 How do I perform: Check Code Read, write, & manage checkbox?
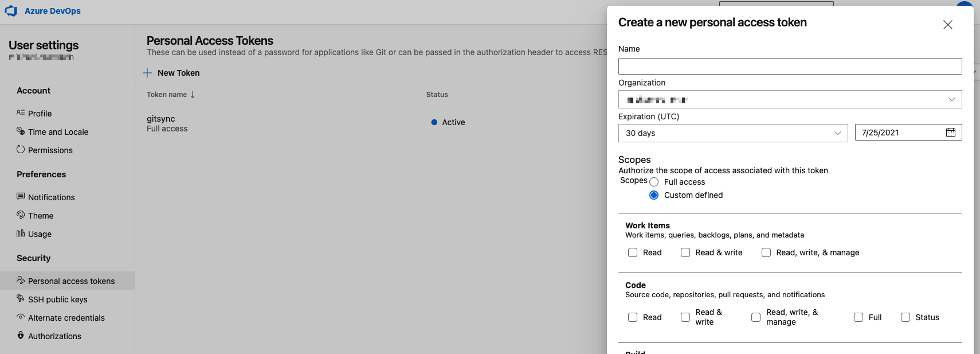click(x=756, y=317)
